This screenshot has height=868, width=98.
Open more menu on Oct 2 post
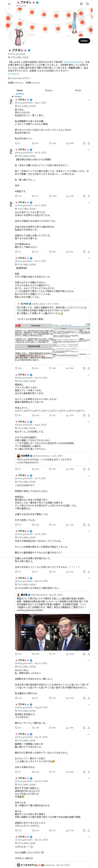point(89,203)
